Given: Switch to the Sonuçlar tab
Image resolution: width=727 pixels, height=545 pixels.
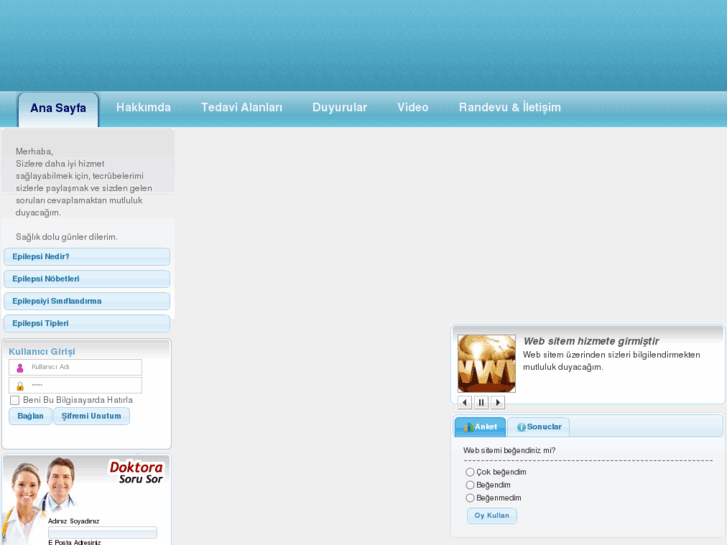Looking at the screenshot, I should (538, 427).
